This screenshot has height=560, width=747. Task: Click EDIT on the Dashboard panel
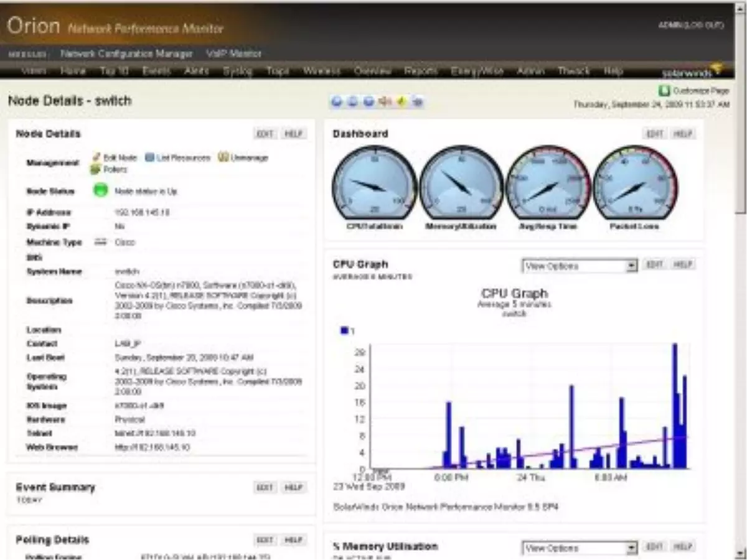(655, 133)
